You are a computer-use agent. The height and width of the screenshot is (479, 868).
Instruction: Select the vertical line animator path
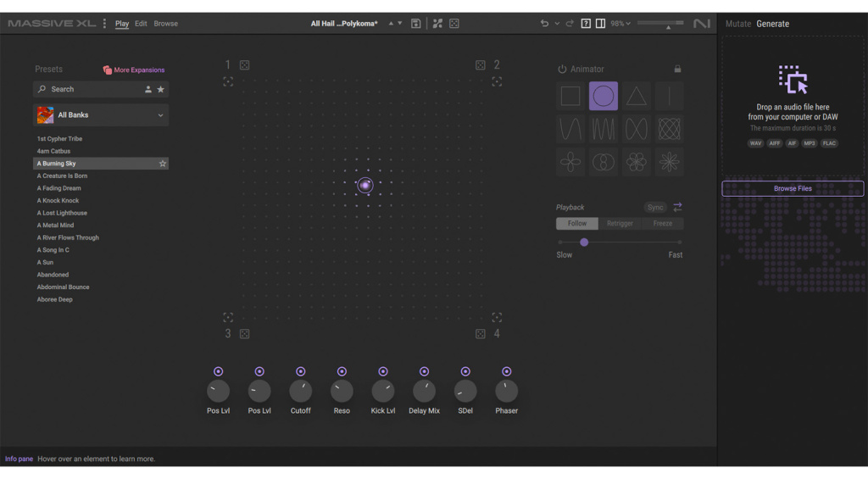670,96
